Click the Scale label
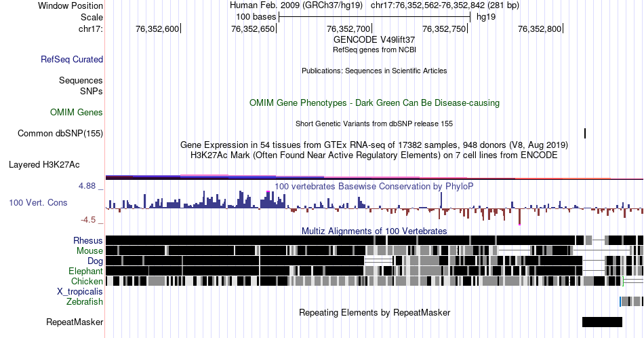 click(x=92, y=17)
